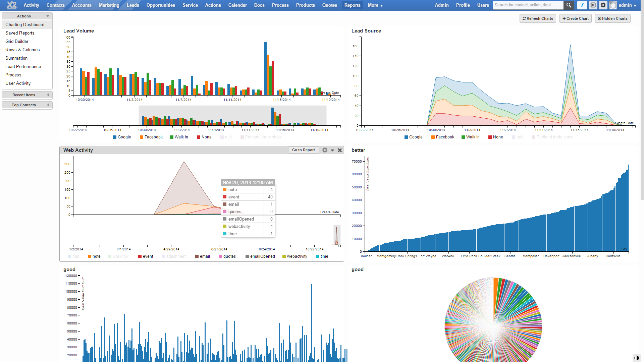Close the Web Activity chart
The image size is (644, 362).
(x=340, y=150)
